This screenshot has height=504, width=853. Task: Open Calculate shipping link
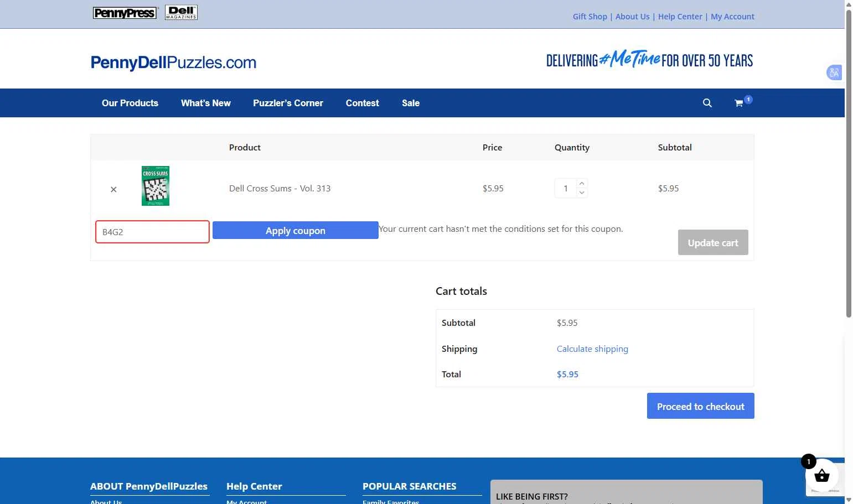(x=592, y=349)
